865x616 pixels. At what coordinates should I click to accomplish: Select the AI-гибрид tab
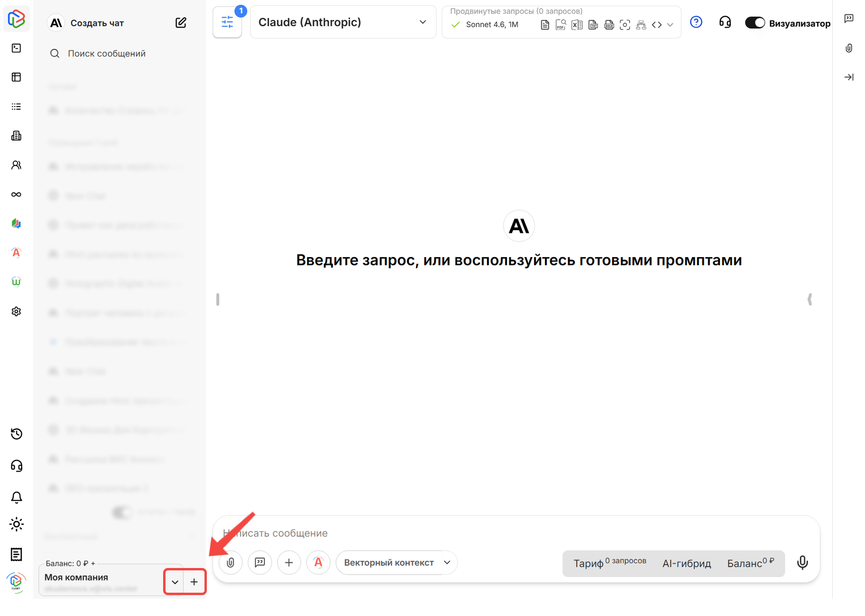pos(686,564)
